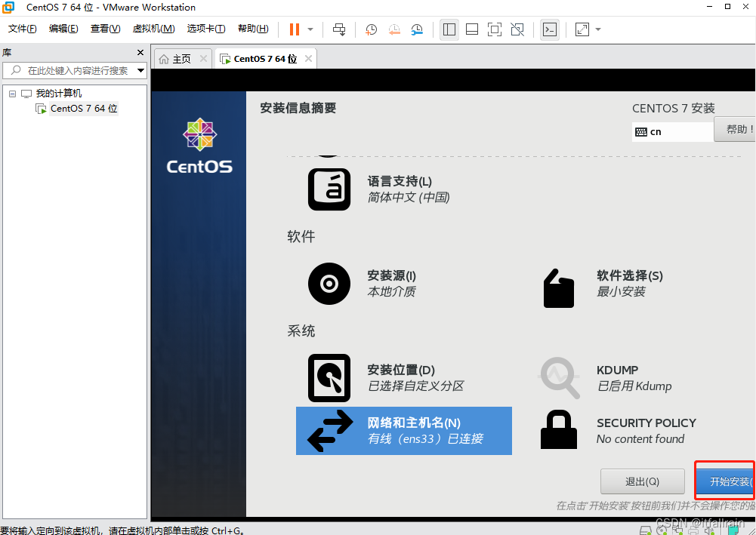Click the cn keyboard layout indicator
The height and width of the screenshot is (535, 756).
[x=673, y=132]
